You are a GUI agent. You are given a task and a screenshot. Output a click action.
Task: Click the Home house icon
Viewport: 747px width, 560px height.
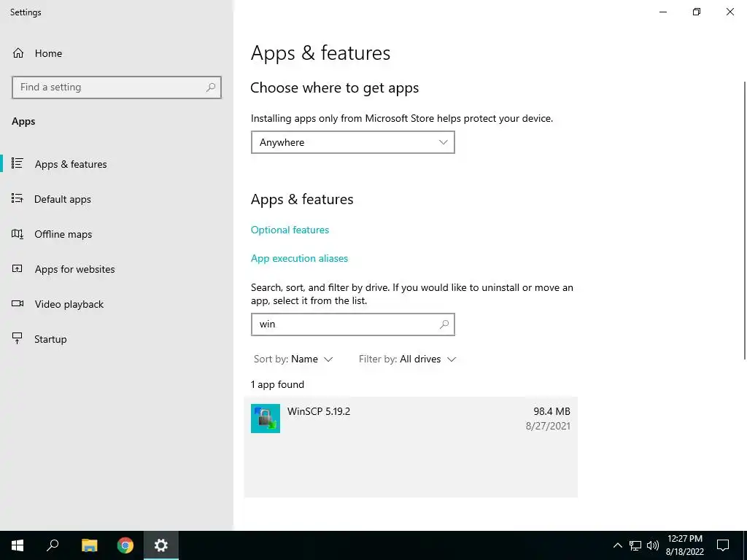[x=18, y=52]
